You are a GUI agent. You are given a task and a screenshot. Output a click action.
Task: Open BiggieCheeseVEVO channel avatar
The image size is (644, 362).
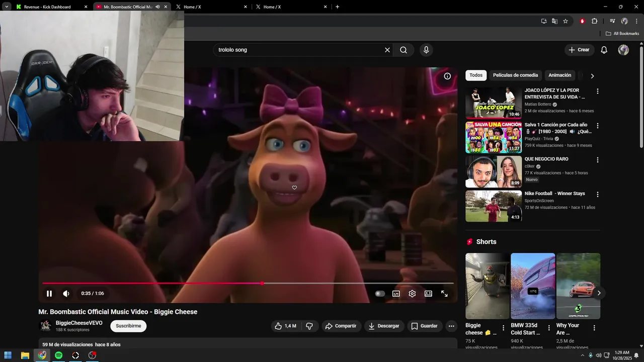click(x=46, y=326)
